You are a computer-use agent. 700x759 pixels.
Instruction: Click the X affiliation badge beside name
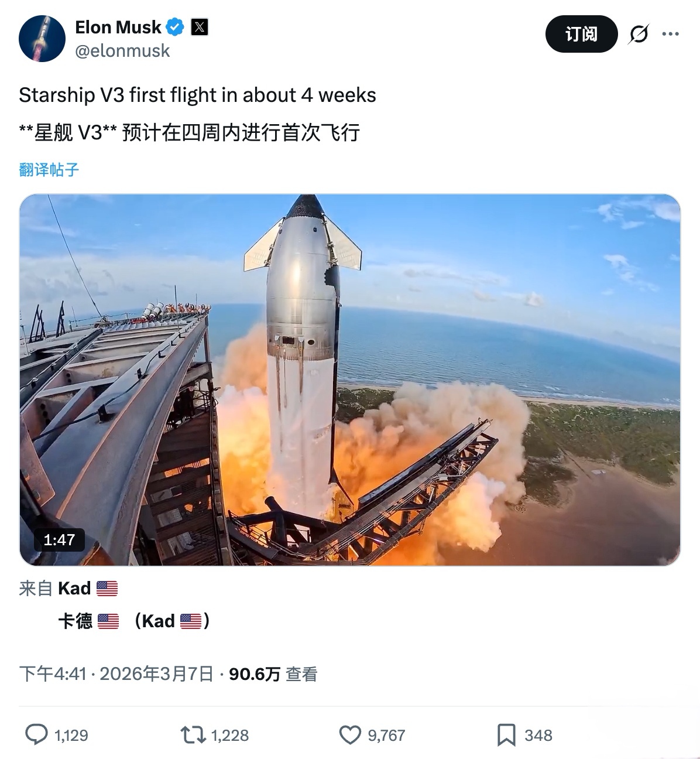pyautogui.click(x=200, y=27)
